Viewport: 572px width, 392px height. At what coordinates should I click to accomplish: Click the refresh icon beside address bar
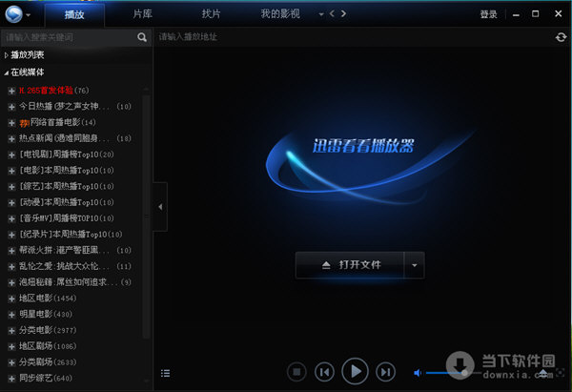(562, 37)
